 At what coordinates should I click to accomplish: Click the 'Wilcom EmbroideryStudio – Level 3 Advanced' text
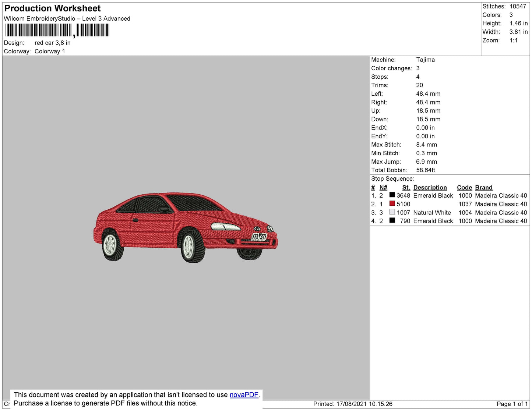[x=67, y=19]
